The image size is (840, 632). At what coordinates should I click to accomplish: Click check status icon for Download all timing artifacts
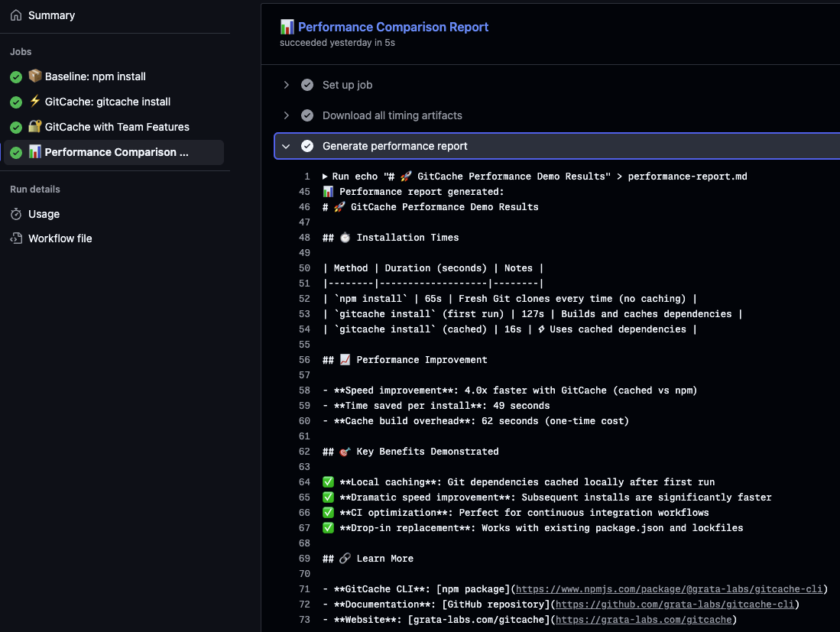pyautogui.click(x=307, y=115)
